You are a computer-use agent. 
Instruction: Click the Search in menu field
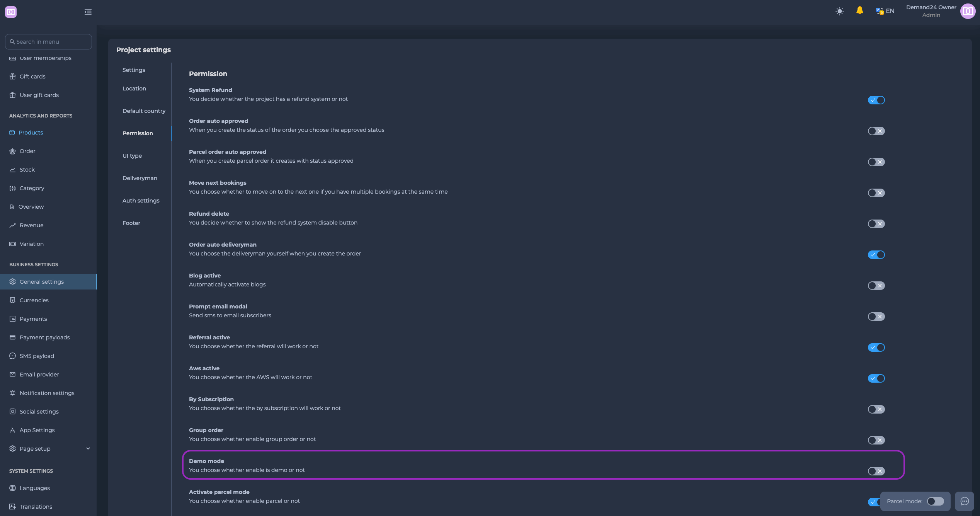click(x=48, y=42)
